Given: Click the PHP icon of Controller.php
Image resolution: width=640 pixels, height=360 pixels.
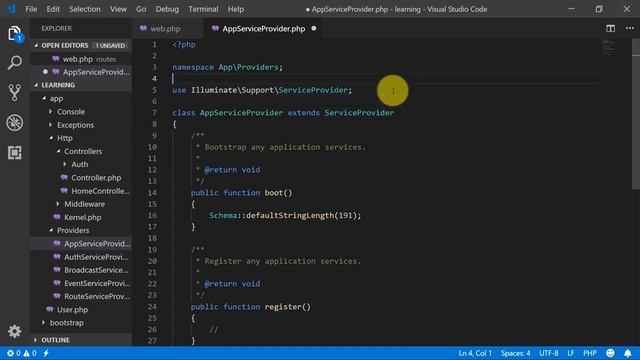Looking at the screenshot, I should pyautogui.click(x=64, y=178).
